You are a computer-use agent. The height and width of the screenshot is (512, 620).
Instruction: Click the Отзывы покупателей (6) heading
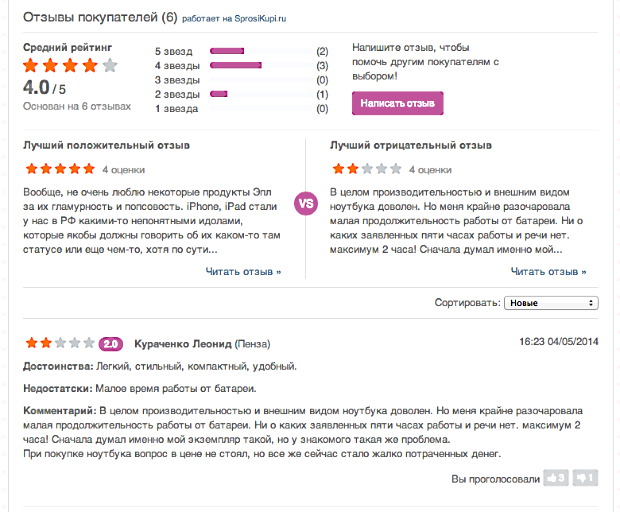pos(100,17)
